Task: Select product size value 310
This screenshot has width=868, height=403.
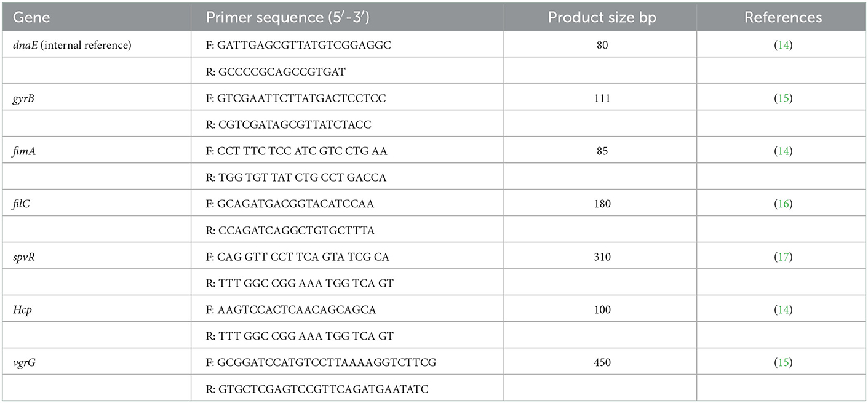Action: tap(602, 257)
